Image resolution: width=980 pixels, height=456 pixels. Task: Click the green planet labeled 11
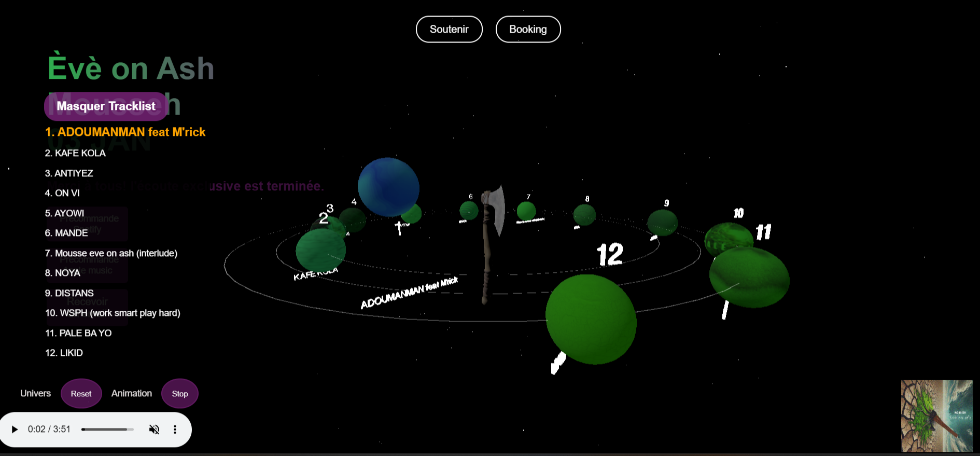tap(749, 277)
